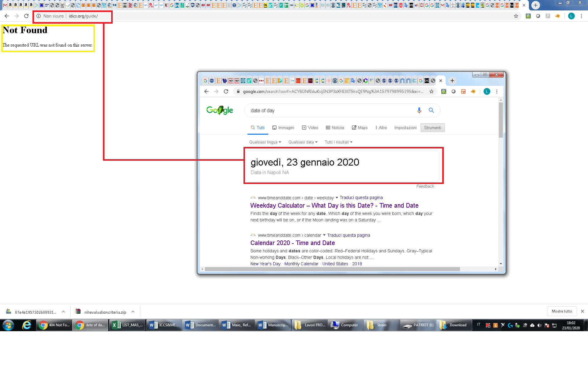The image size is (588, 368).
Task: Click the Non sicuro site info icon
Action: pyautogui.click(x=39, y=16)
